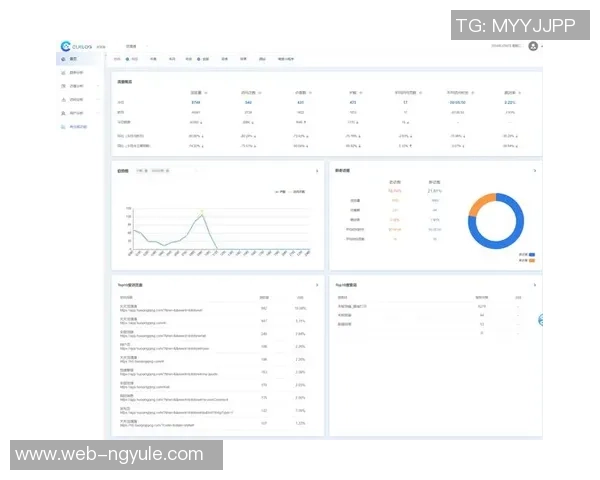Click the third sidebar menu icon

coord(62,87)
